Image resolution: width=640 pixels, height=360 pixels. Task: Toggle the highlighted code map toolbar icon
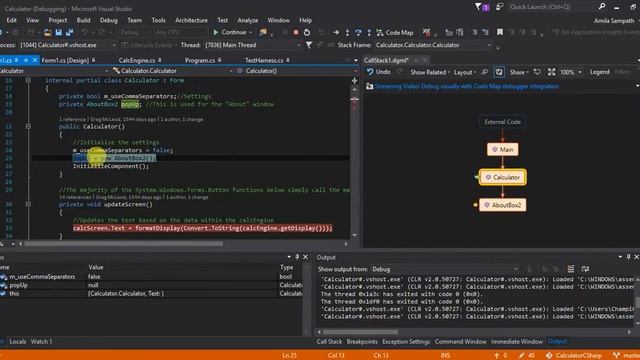tap(499, 72)
